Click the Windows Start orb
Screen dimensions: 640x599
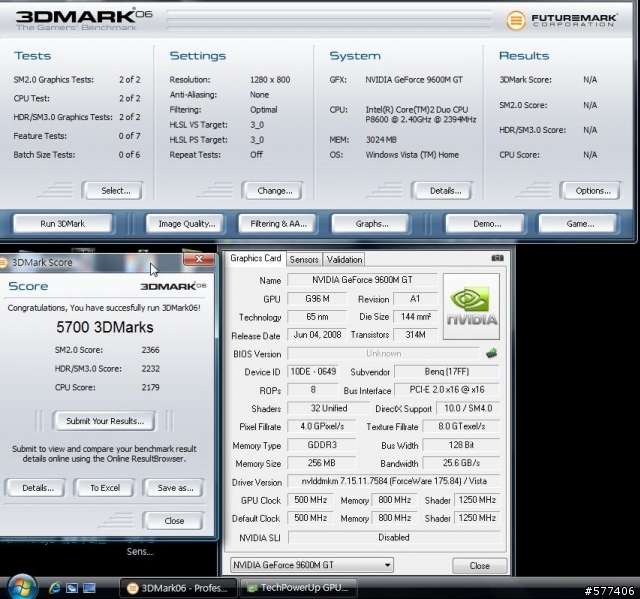tap(22, 588)
